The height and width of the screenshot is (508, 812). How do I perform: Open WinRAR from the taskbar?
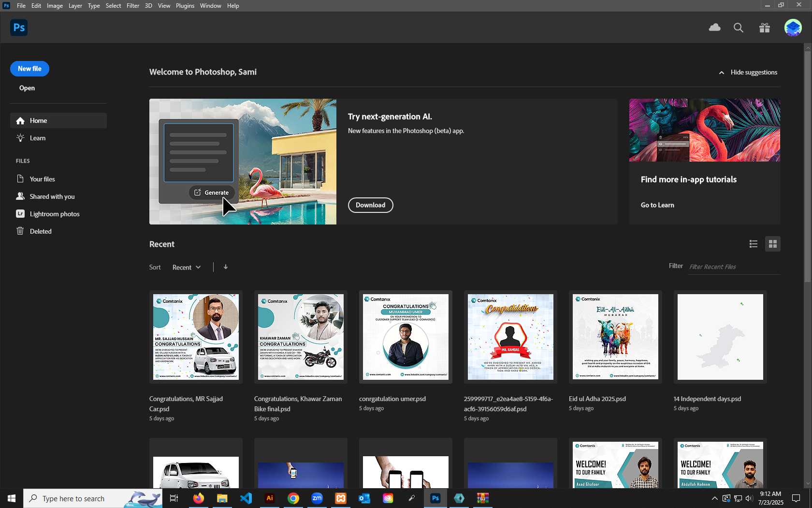[482, 498]
